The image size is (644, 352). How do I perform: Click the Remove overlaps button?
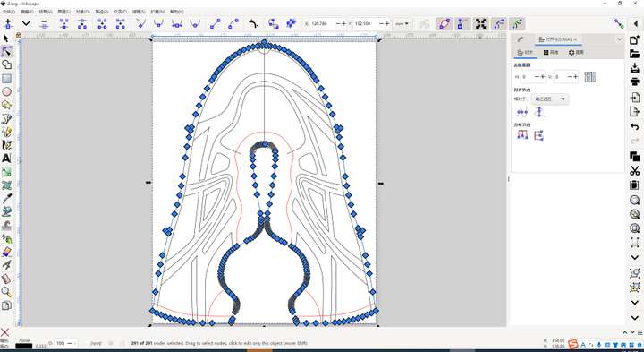tap(589, 77)
